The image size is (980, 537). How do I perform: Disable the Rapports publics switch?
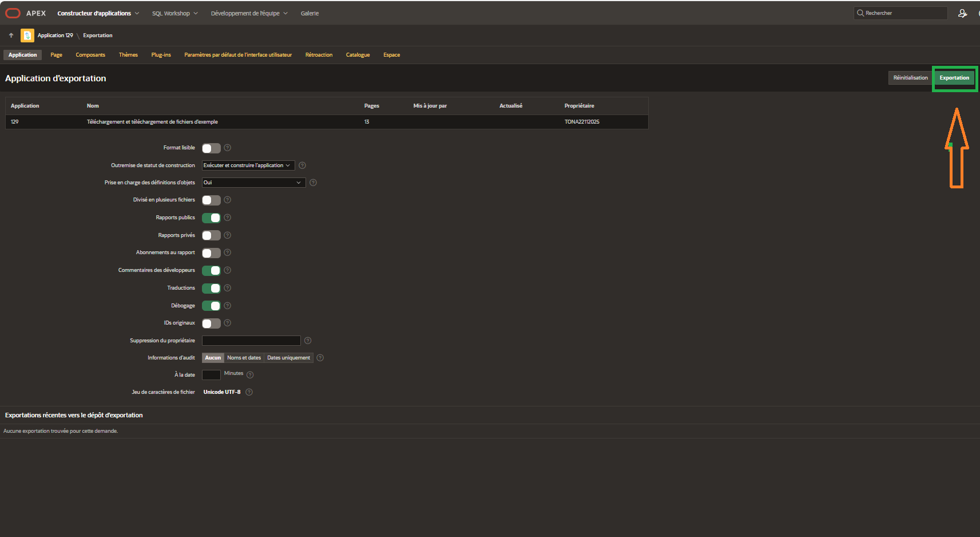pyautogui.click(x=211, y=218)
